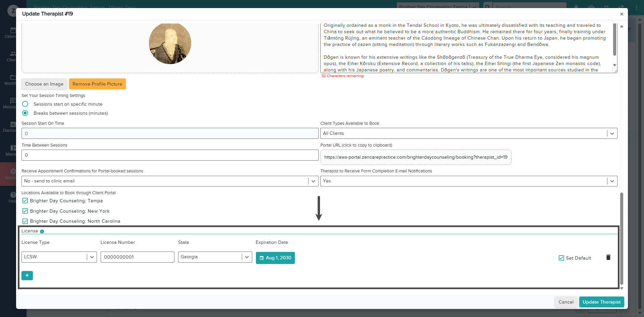The image size is (644, 317).
Task: Open the State dropdown showing Georgia
Action: (215, 257)
